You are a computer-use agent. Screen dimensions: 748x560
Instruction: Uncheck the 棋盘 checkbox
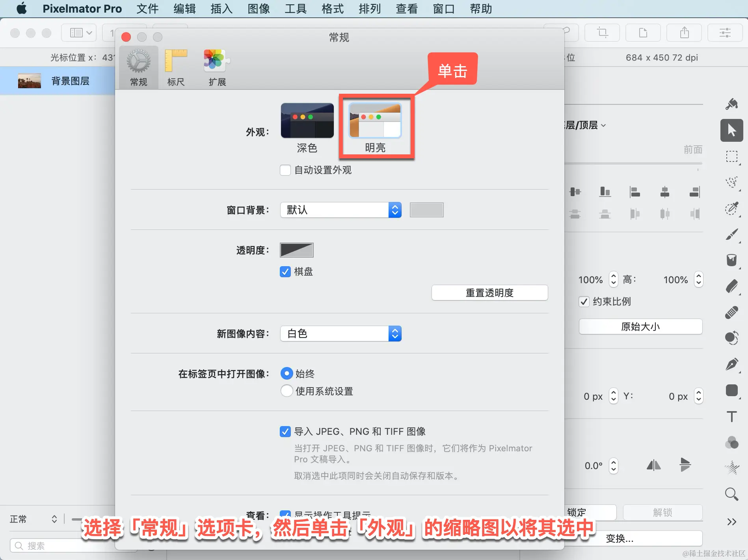coord(285,272)
